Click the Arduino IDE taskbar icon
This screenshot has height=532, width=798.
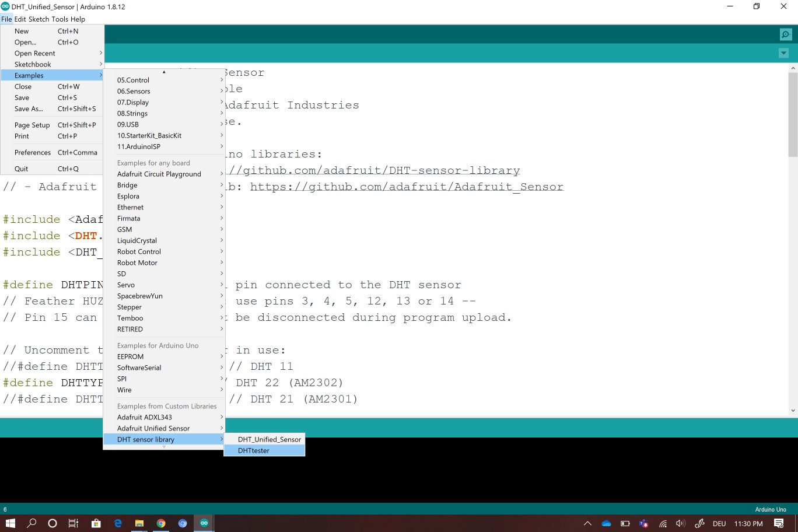(x=204, y=523)
